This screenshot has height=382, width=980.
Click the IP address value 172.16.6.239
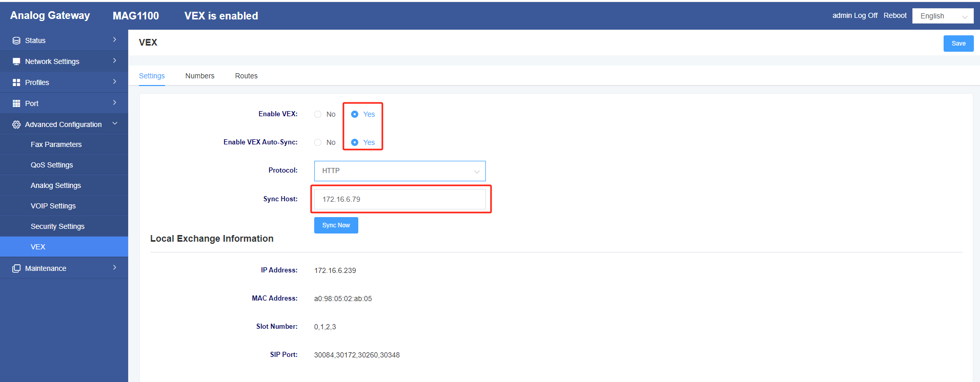click(335, 270)
